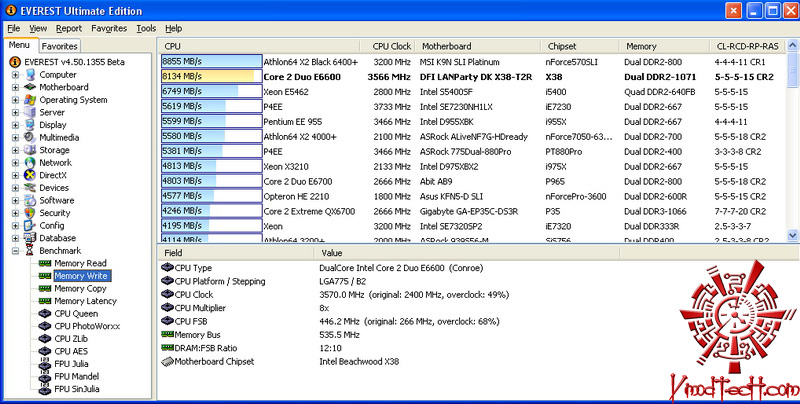Switch to the Menu tab

tap(19, 45)
